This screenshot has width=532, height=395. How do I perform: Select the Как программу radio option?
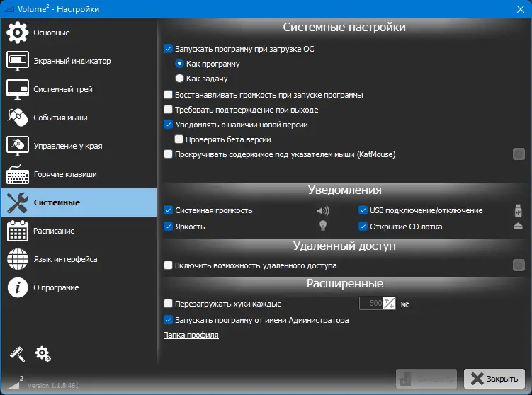[179, 64]
